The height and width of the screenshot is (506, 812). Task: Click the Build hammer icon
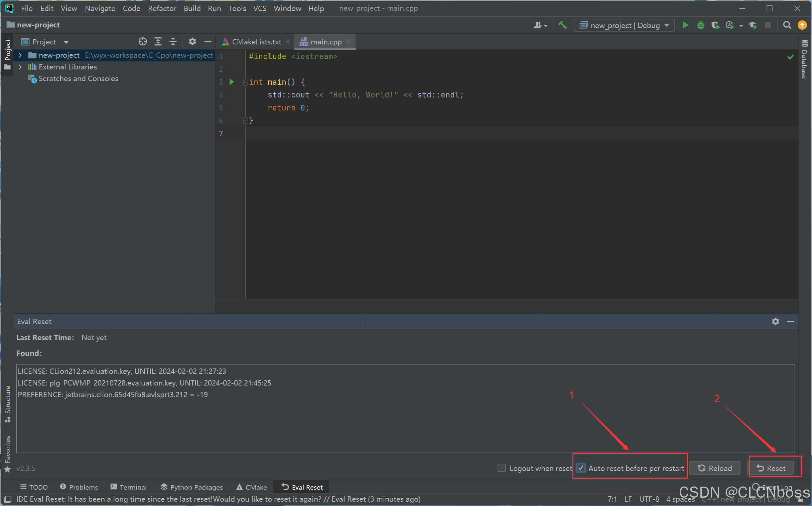click(x=562, y=25)
